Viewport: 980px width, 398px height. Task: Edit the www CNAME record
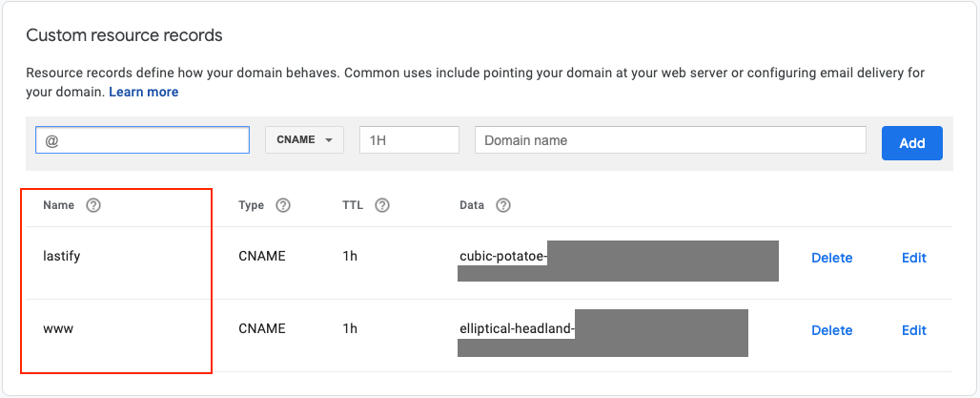point(914,330)
